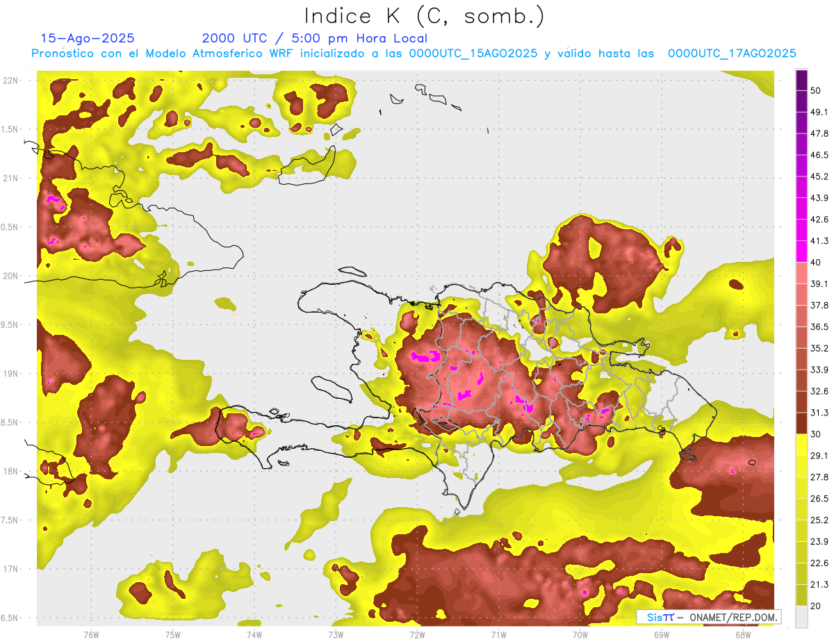Click the legend value "50" on the colorbar
Image resolution: width=834 pixels, height=644 pixels.
click(x=816, y=90)
